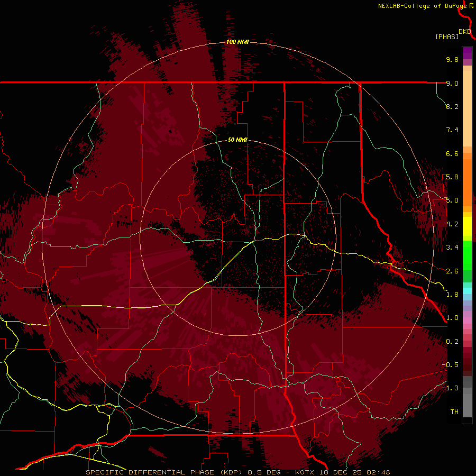This screenshot has width=476, height=476.
Task: Click the 8.2 value on color scale
Action: coord(452,106)
